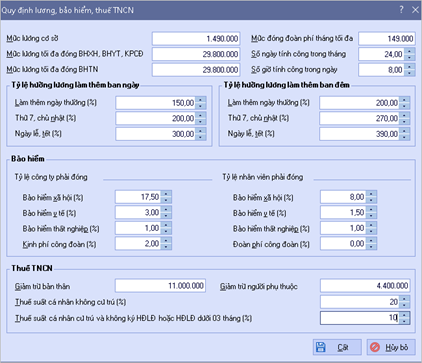Increase nighttime Thứ 7, chủ nhật percent
The height and width of the screenshot is (363, 422).
click(404, 115)
